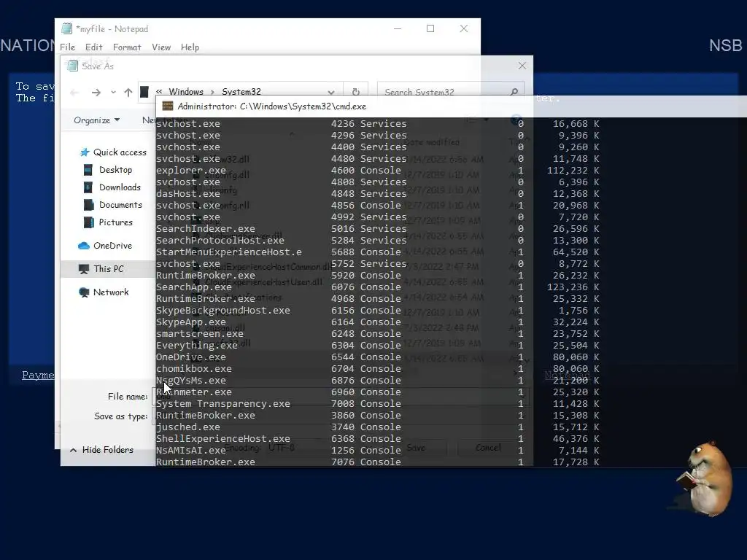Click chomikbox.exe in the process list
747x560 pixels.
coord(194,368)
